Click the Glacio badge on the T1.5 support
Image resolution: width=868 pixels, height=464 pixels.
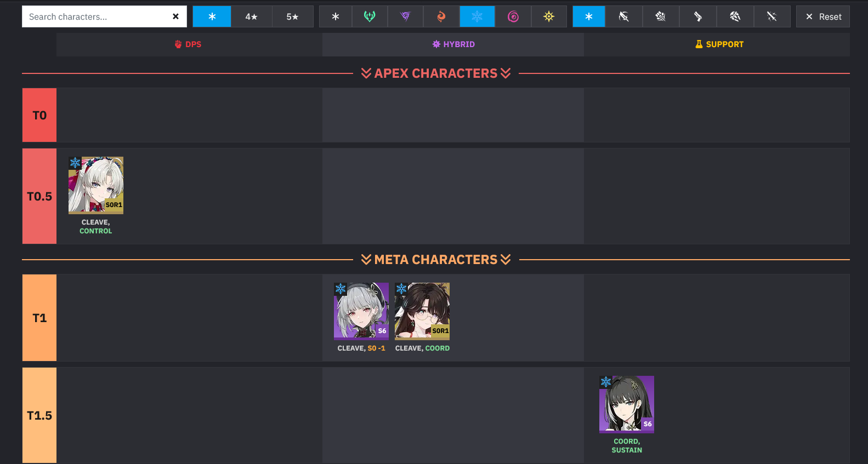(x=606, y=382)
